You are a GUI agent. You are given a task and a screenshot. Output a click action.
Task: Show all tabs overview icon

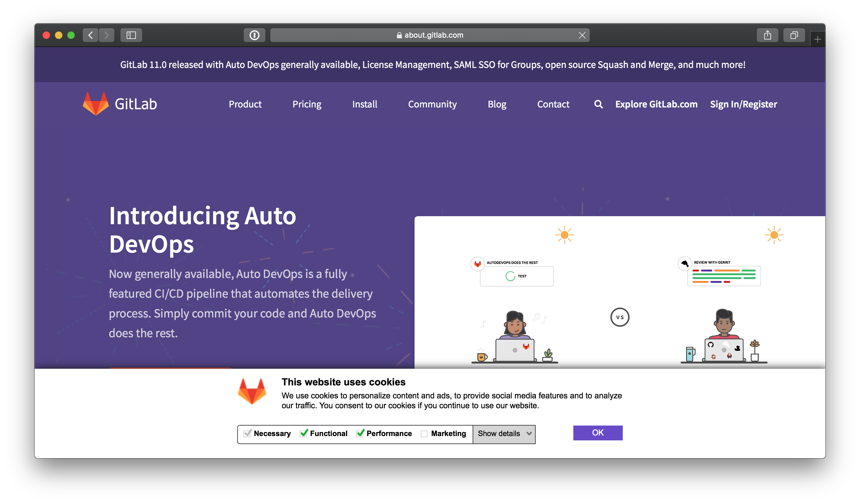(794, 35)
